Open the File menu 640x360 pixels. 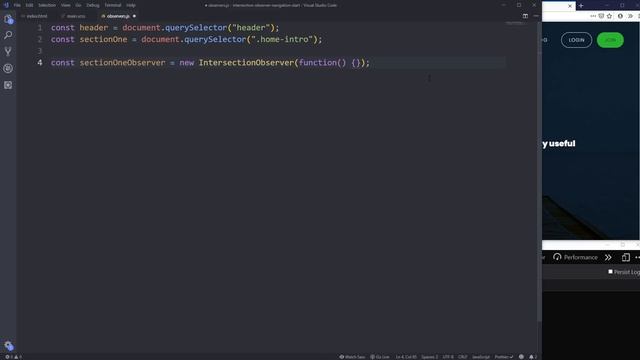[17, 5]
